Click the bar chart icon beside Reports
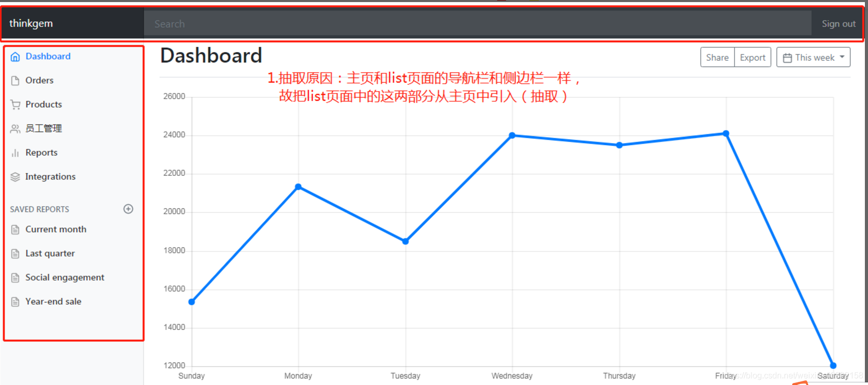868x385 pixels. [x=15, y=153]
